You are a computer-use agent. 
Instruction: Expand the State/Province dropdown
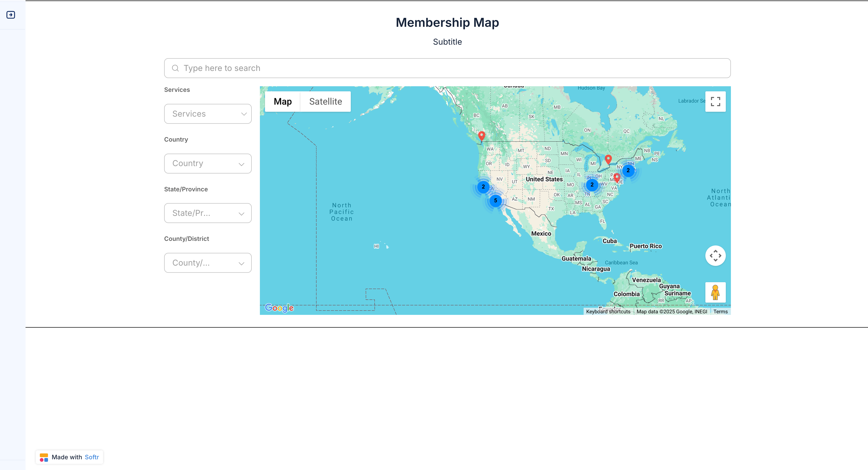coord(208,213)
